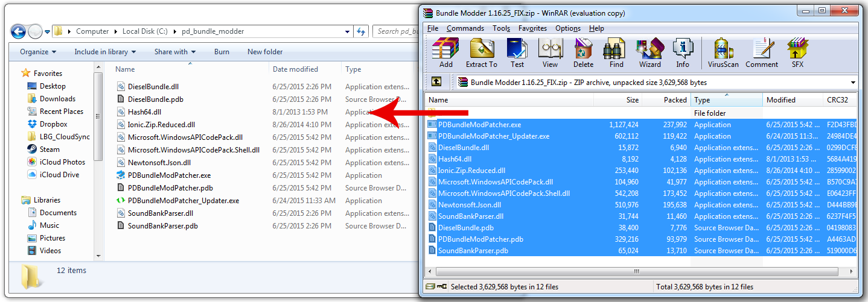Open the Commands menu in WinRAR
This screenshot has height=302, width=868.
coord(465,28)
